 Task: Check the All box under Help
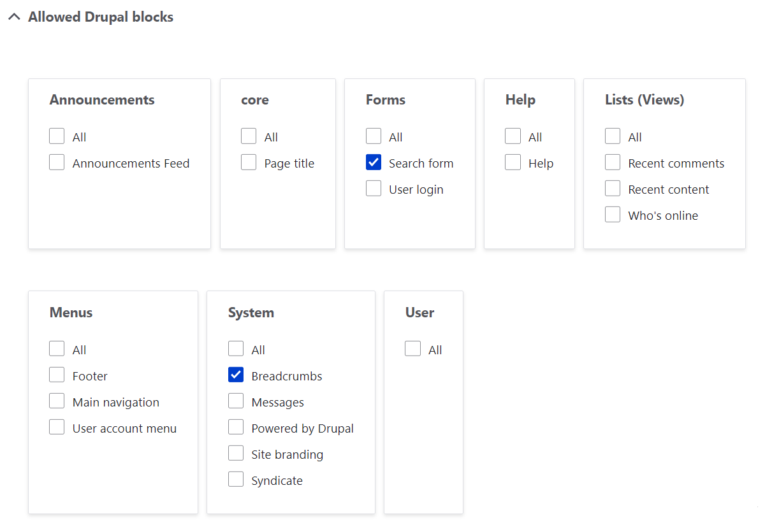click(x=513, y=136)
